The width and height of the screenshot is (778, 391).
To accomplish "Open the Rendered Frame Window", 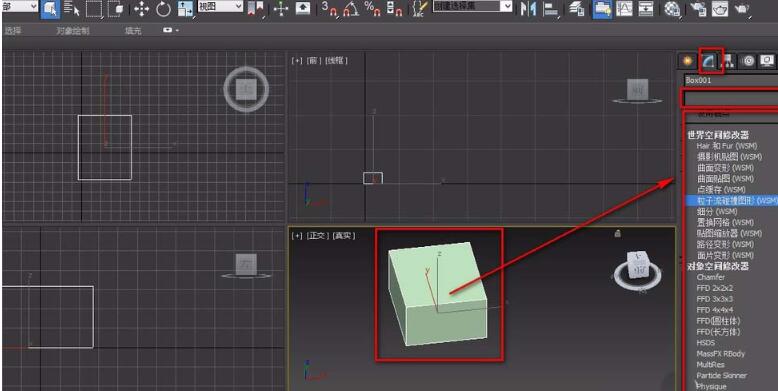I will coord(720,9).
